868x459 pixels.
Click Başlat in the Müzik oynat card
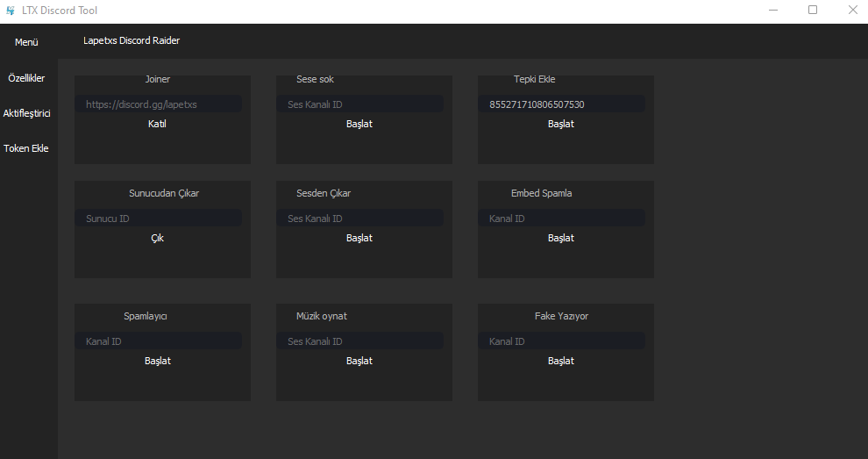click(359, 361)
